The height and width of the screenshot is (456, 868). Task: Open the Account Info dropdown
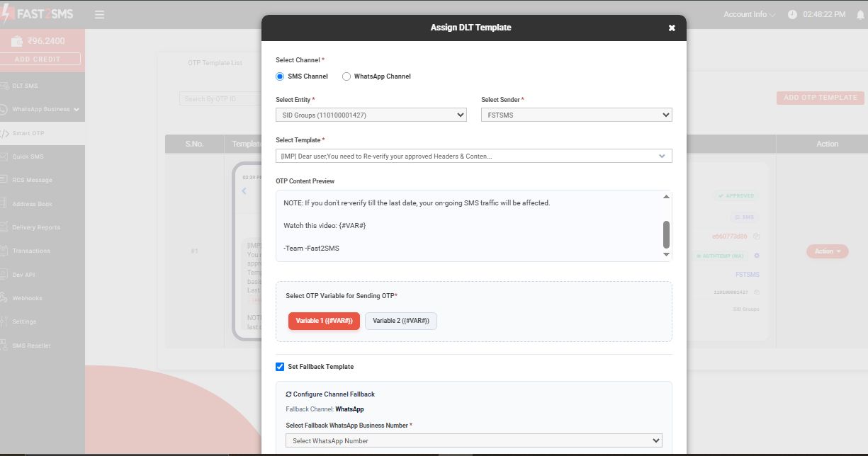click(x=749, y=14)
